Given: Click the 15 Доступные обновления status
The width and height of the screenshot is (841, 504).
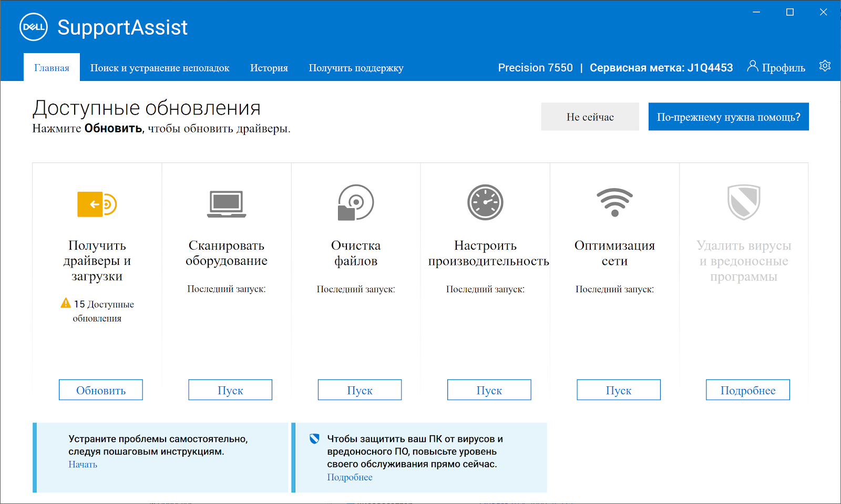Looking at the screenshot, I should pos(97,311).
